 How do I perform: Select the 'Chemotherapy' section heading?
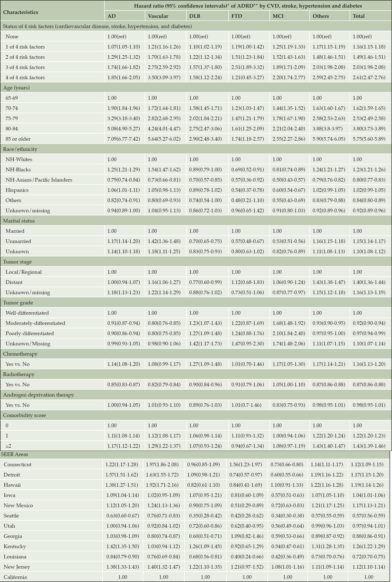click(20, 354)
